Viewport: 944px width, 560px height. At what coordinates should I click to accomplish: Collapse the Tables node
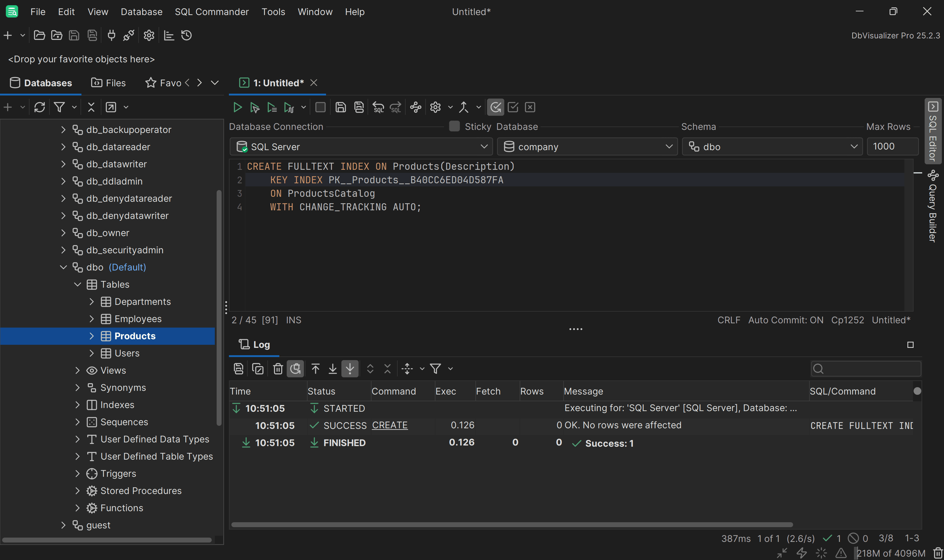pyautogui.click(x=77, y=285)
